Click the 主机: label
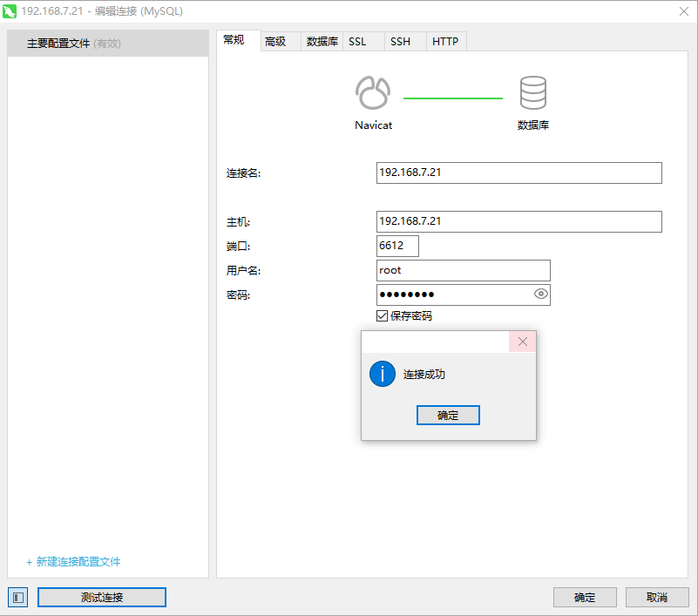 (238, 221)
